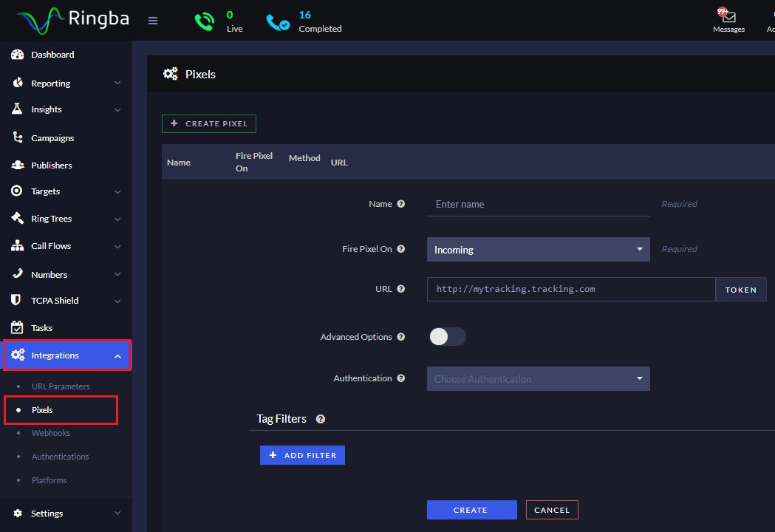The image size is (775, 532).
Task: Click the help icon next to Fire Pixel On
Action: (x=401, y=249)
